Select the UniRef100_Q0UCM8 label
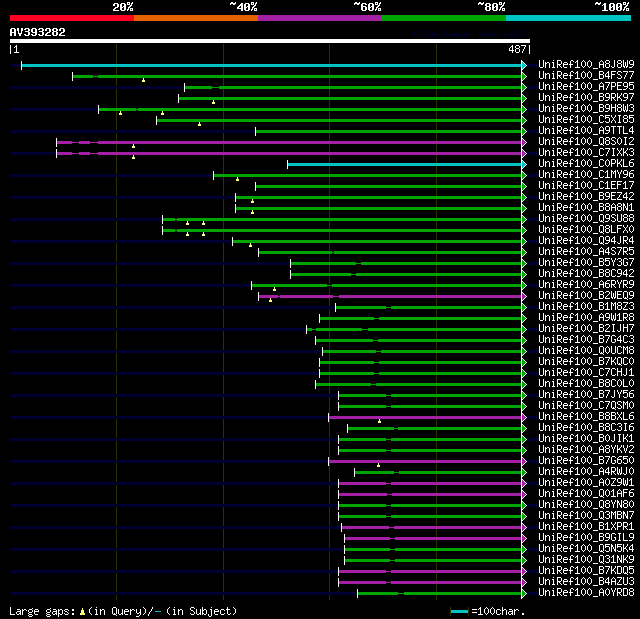This screenshot has width=640, height=619. pos(586,351)
